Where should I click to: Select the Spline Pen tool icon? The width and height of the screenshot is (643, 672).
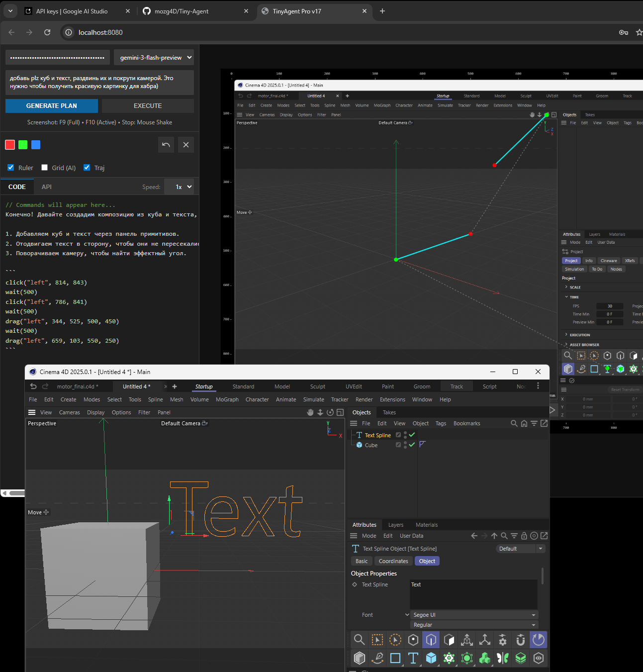click(377, 658)
